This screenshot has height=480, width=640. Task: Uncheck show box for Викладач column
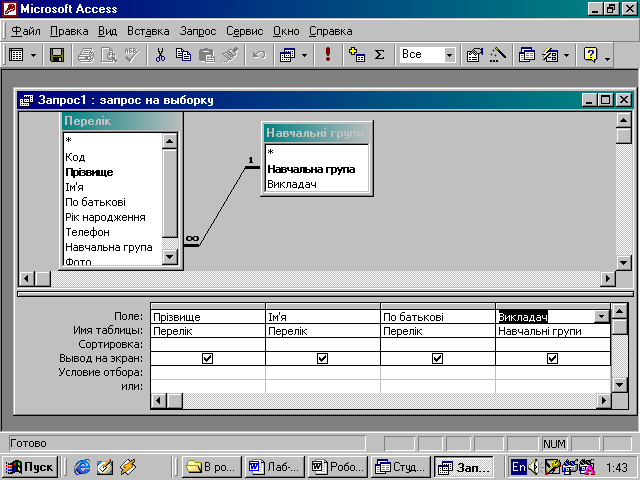click(552, 358)
